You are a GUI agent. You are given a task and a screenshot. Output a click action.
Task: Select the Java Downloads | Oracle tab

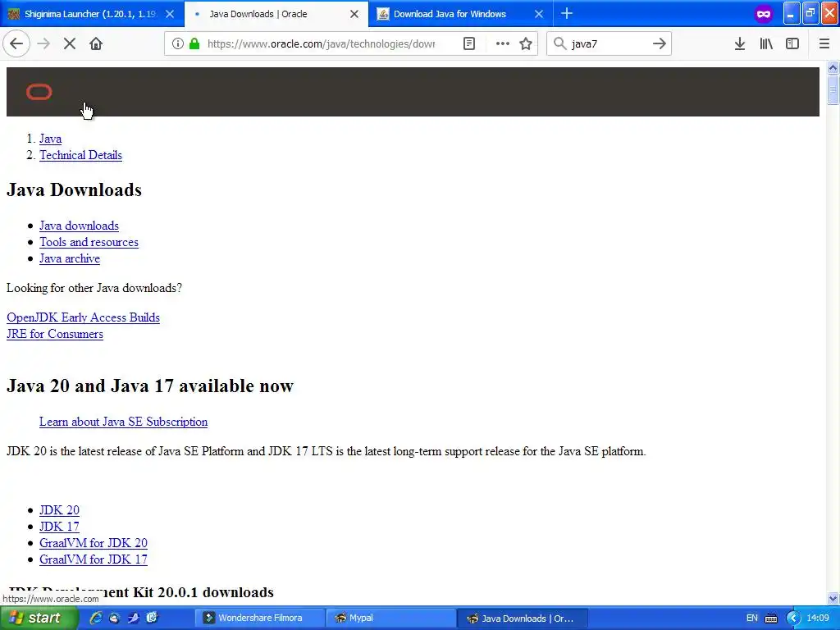[276, 14]
